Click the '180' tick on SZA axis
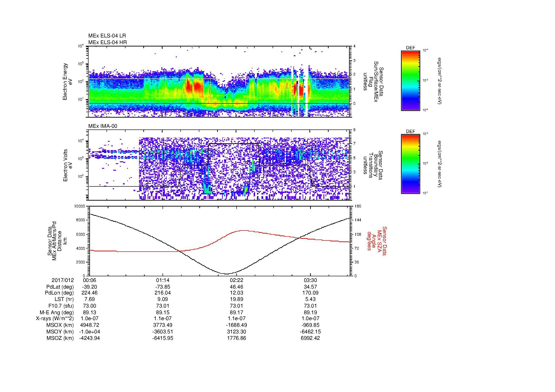Image resolution: width=555 pixels, height=392 pixels. pyautogui.click(x=358, y=206)
